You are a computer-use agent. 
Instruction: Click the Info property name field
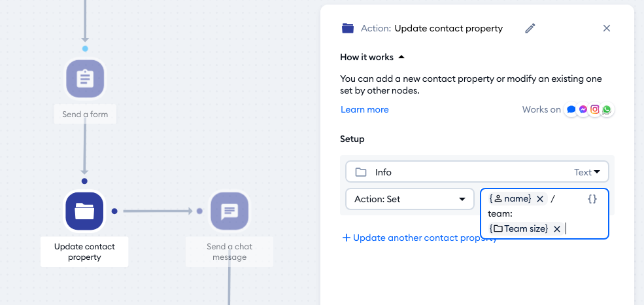tap(458, 172)
